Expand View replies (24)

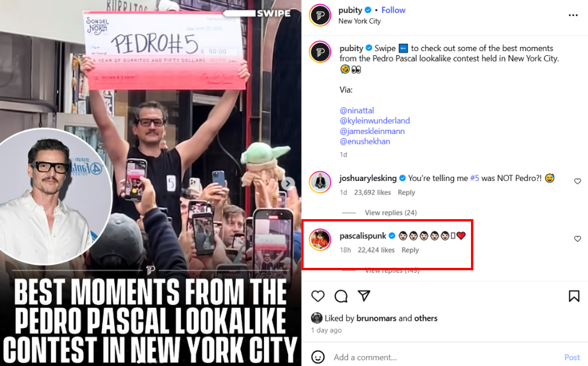pos(390,213)
